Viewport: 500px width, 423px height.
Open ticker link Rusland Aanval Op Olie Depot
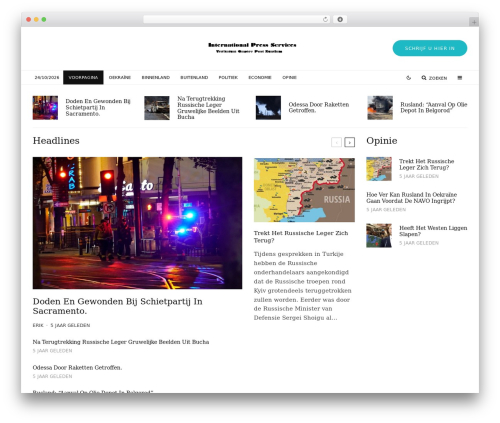tap(434, 107)
